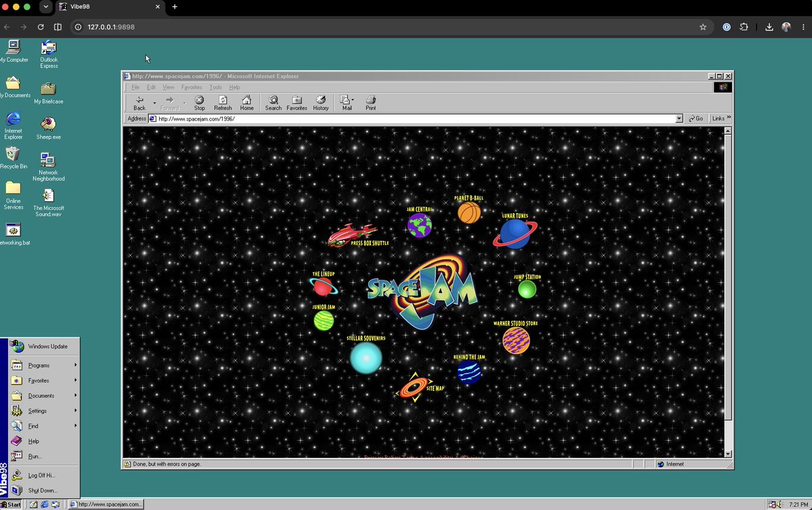Go to the Home page

coord(246,103)
